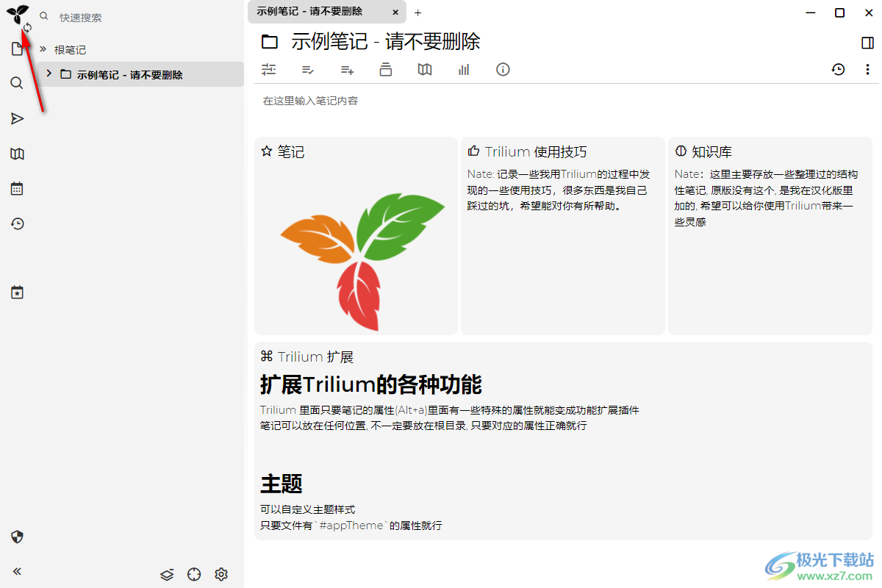This screenshot has width=882, height=588.
Task: Click the 扩展Trilium的各种功能 heading
Action: tap(371, 384)
